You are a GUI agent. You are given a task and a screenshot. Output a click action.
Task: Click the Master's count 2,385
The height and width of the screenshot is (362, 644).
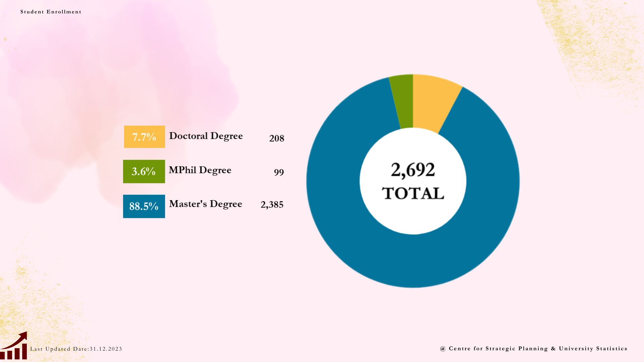click(x=272, y=205)
